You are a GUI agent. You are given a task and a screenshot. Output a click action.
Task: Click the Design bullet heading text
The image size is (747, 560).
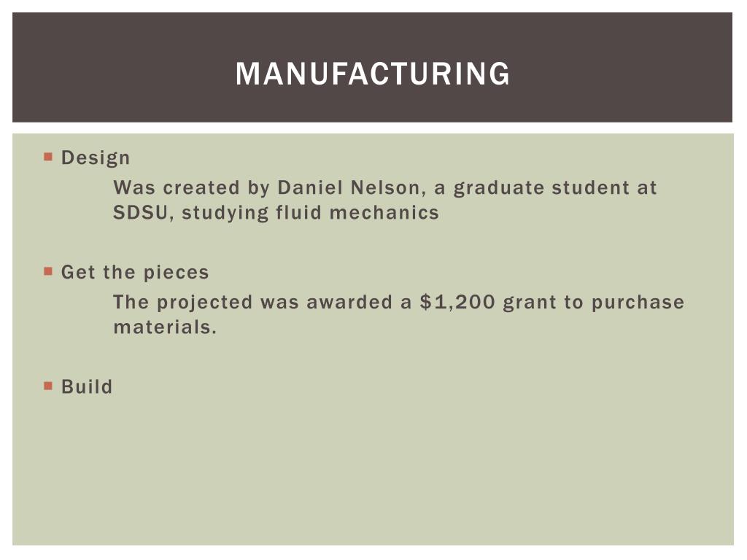tap(96, 158)
